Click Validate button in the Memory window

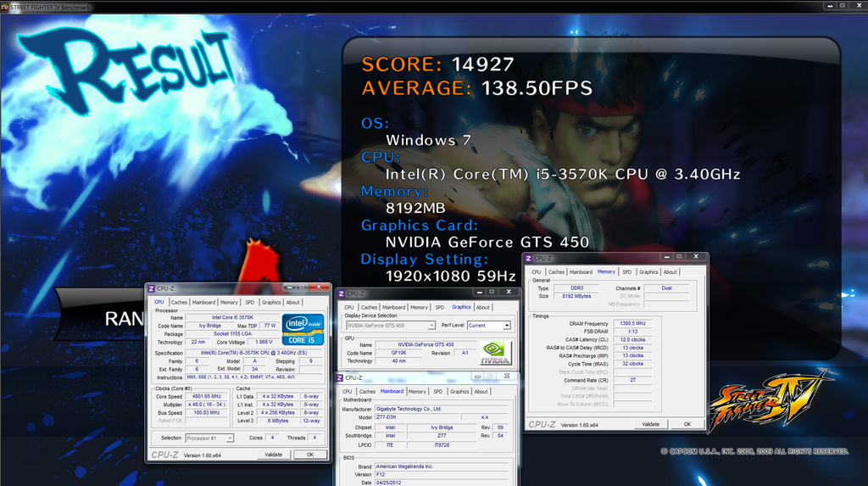tap(650, 424)
